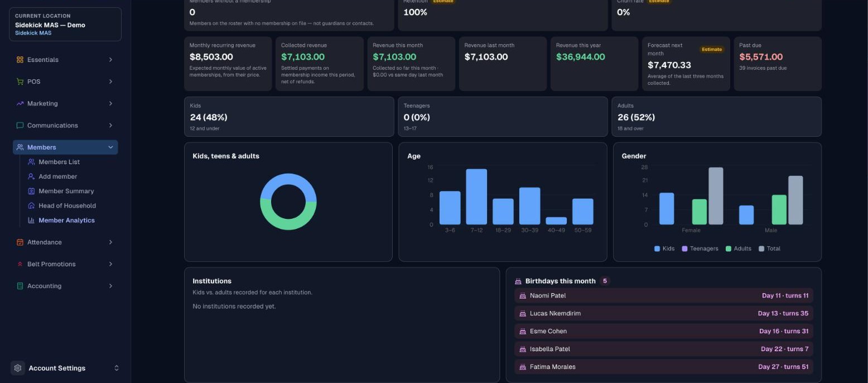The width and height of the screenshot is (868, 383).
Task: Click the Members people icon
Action: tap(20, 147)
